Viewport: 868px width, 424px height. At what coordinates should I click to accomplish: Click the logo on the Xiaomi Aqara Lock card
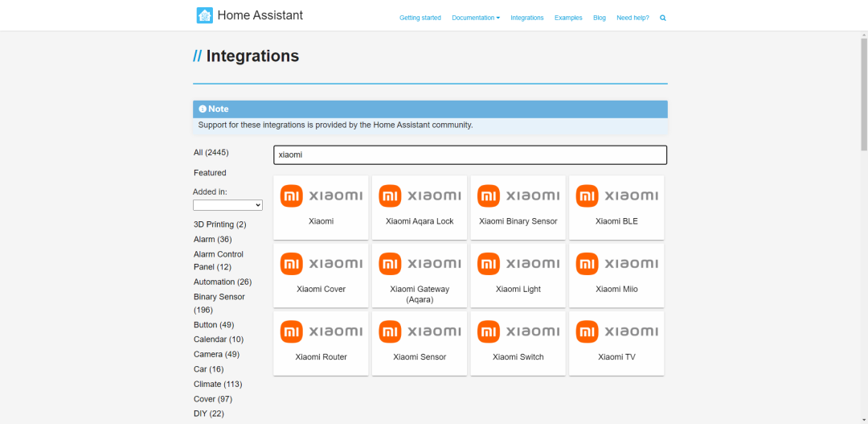click(420, 196)
